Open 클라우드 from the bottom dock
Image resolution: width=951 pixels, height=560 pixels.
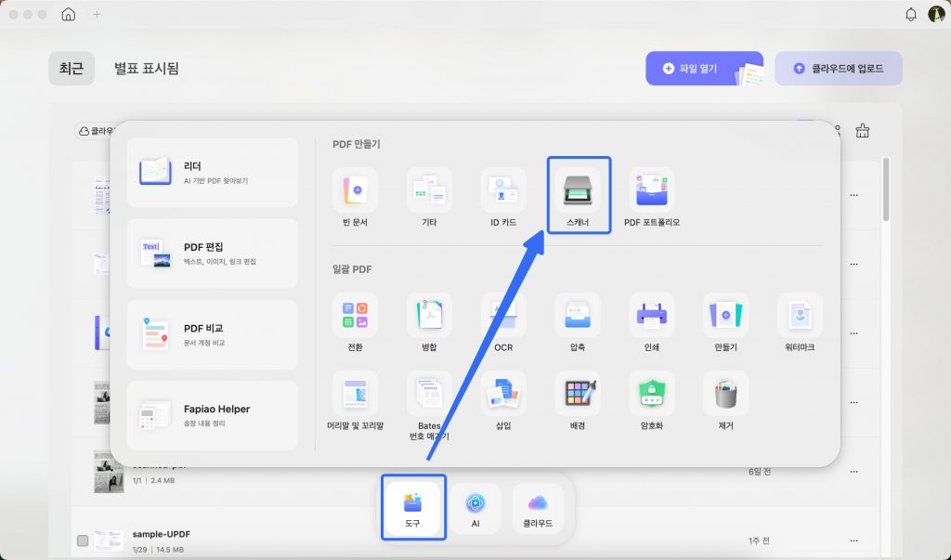click(538, 508)
